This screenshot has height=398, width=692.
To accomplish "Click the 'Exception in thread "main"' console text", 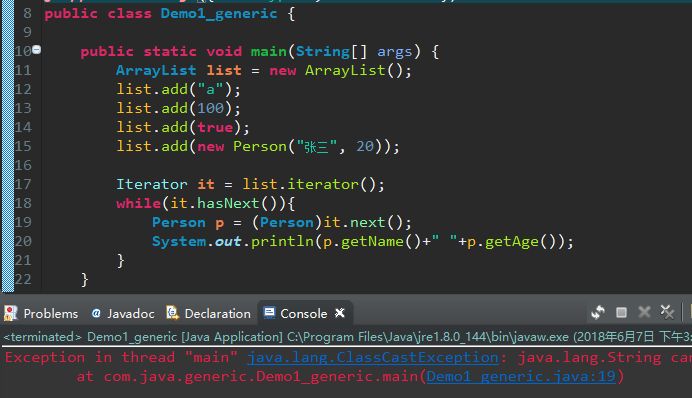I will click(121, 357).
